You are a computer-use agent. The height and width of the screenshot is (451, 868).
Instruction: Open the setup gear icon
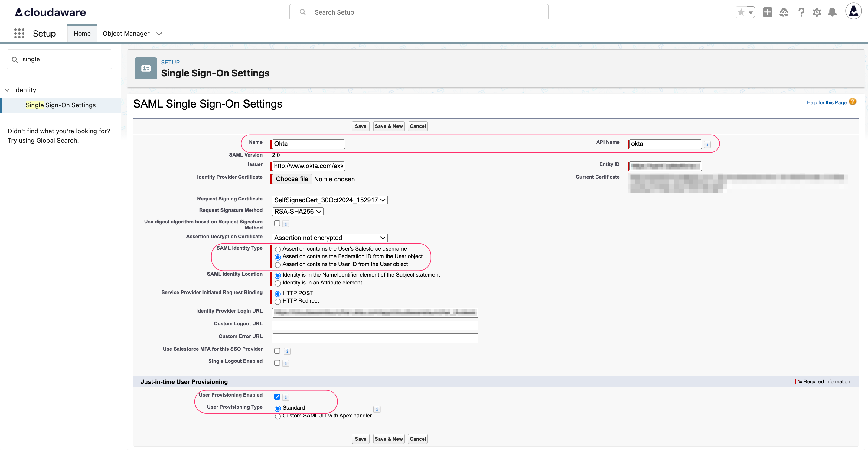817,12
